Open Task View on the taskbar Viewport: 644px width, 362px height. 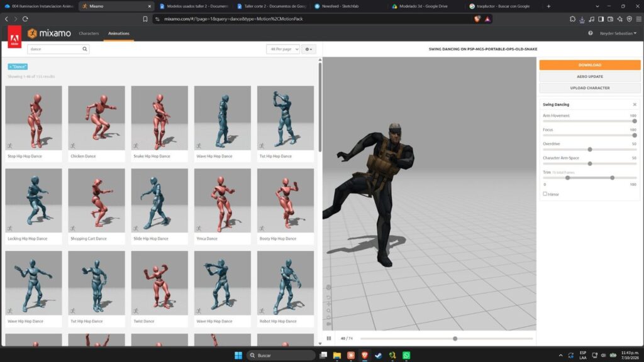point(323,356)
